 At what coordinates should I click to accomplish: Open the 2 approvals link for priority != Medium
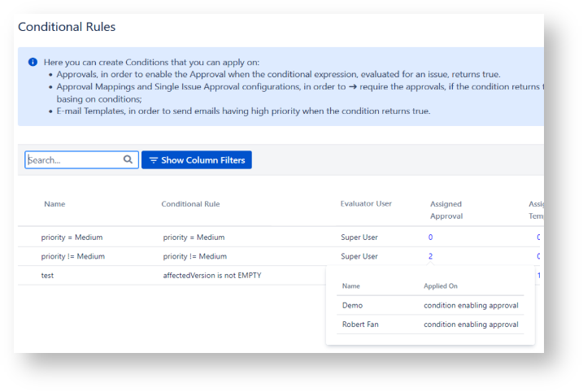(430, 256)
